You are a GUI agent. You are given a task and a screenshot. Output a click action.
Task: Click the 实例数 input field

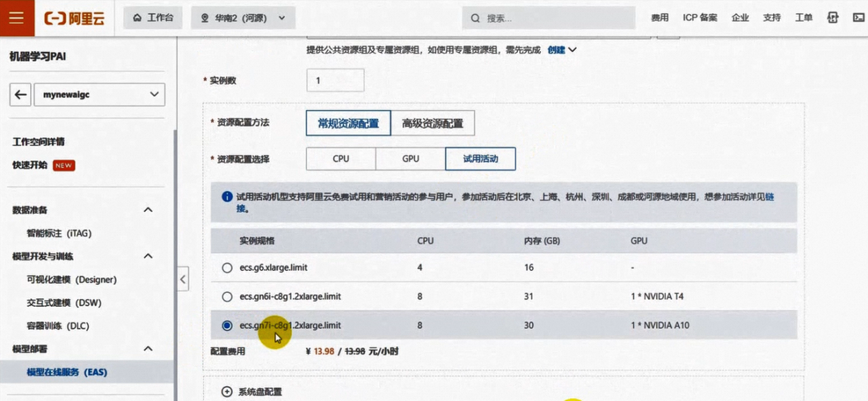point(335,80)
